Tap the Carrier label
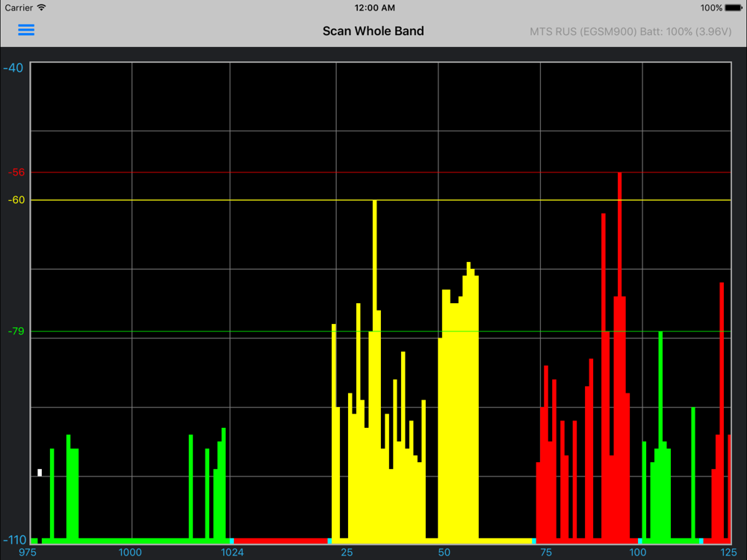The image size is (747, 560). pos(19,7)
